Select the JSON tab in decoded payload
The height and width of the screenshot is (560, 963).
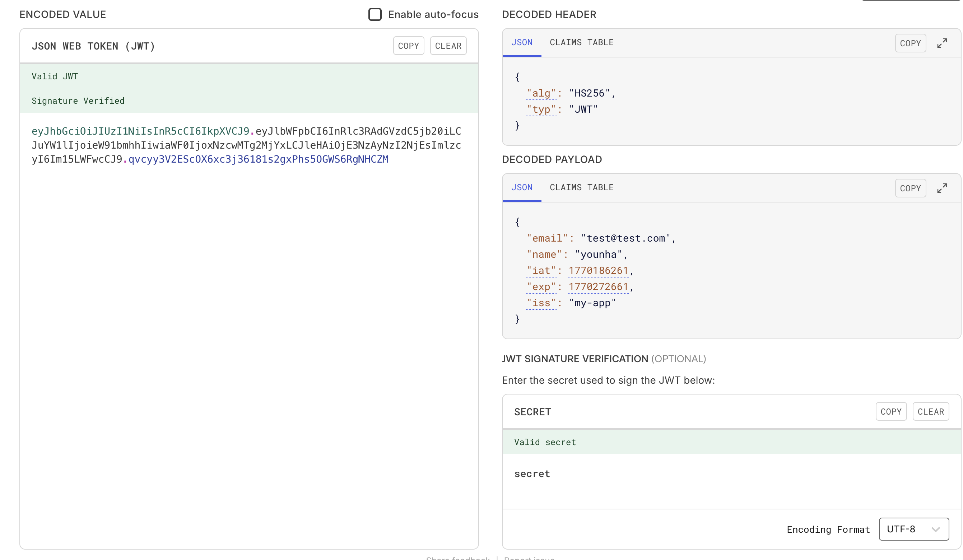522,187
